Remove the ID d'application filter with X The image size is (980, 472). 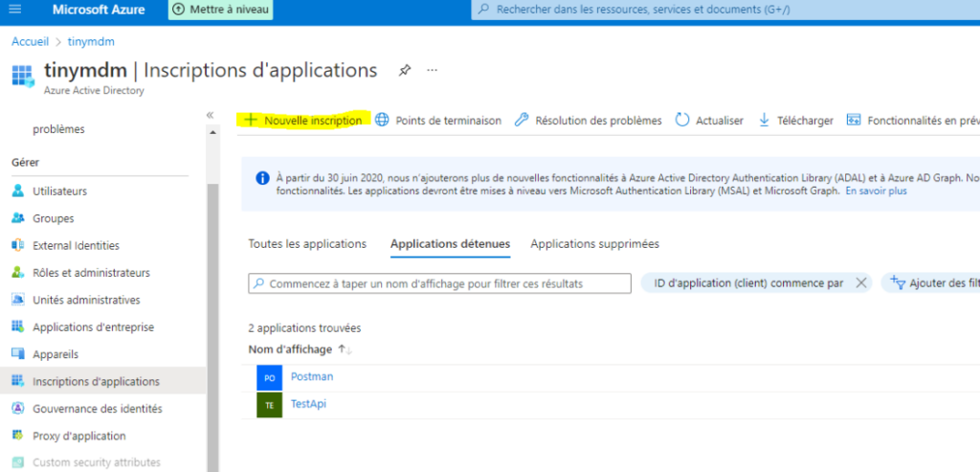860,283
